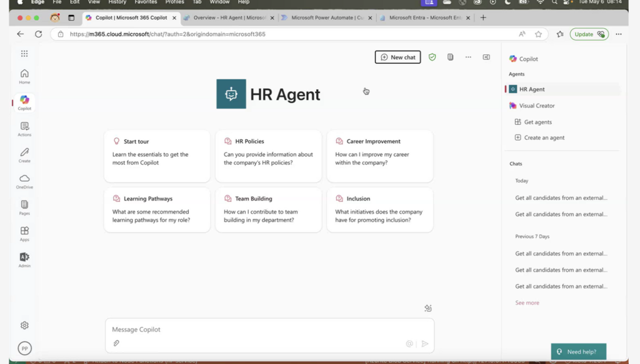Screen dimensions: 640x364
Task: Click the @ mention icon in message box
Action: click(x=409, y=343)
